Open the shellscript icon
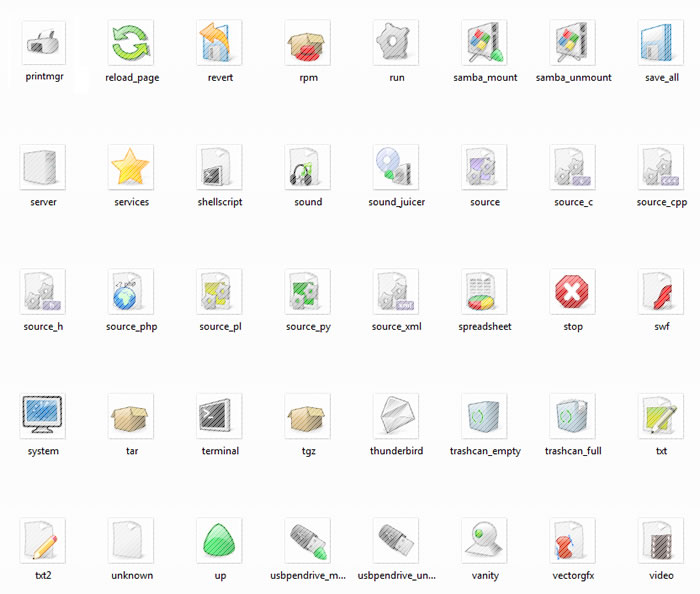Viewport: 700px width, 594px height. click(x=219, y=167)
